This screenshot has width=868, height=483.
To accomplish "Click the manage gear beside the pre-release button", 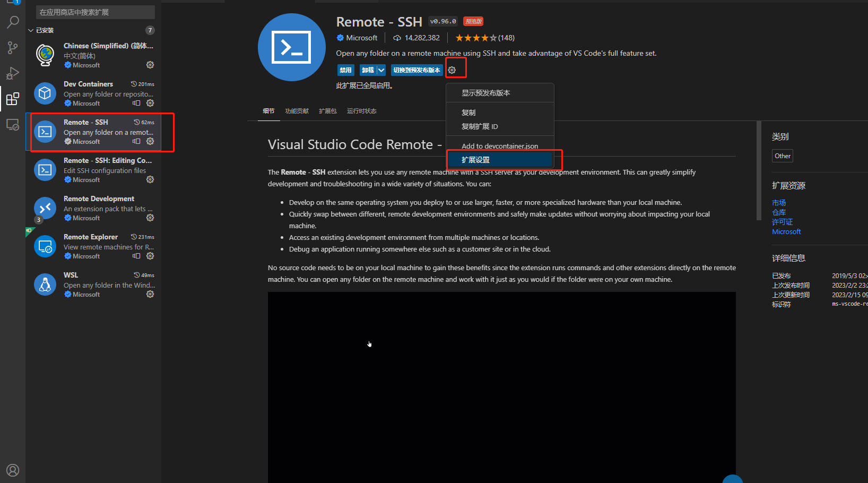I will point(452,70).
